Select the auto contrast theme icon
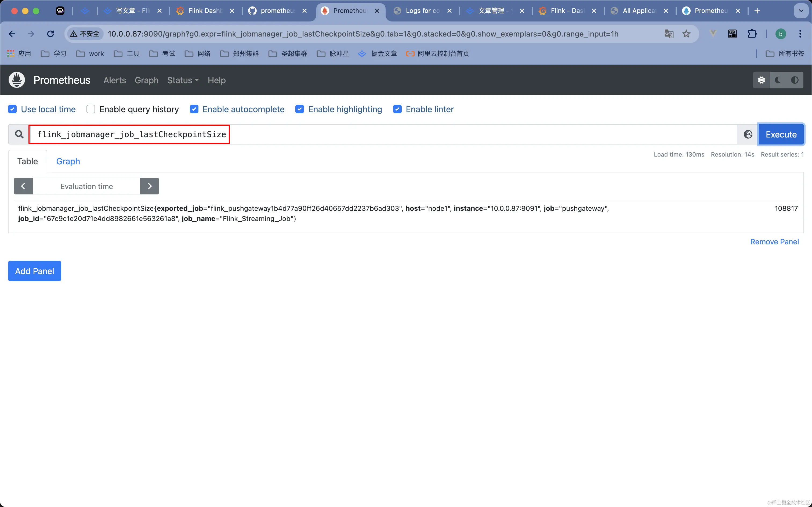The image size is (812, 507). (x=794, y=80)
